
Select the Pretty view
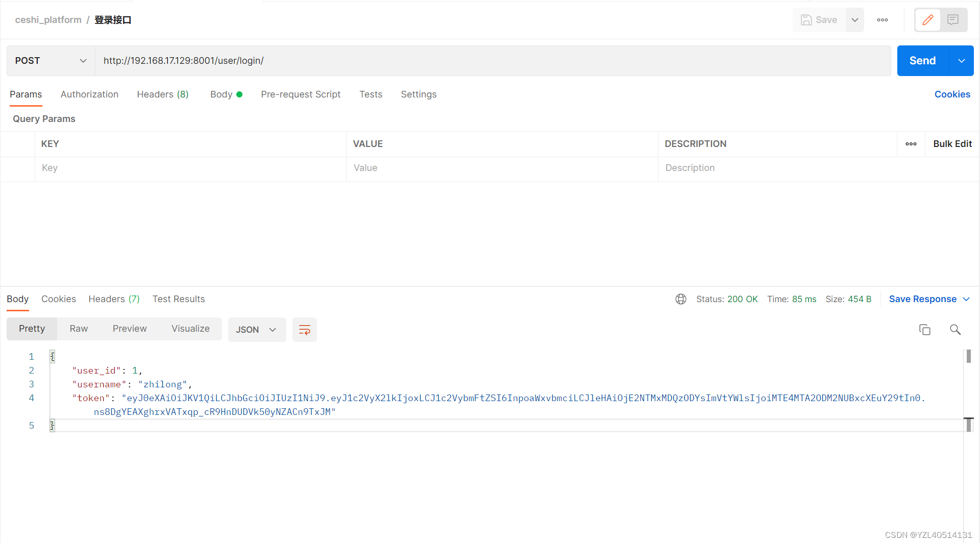32,329
